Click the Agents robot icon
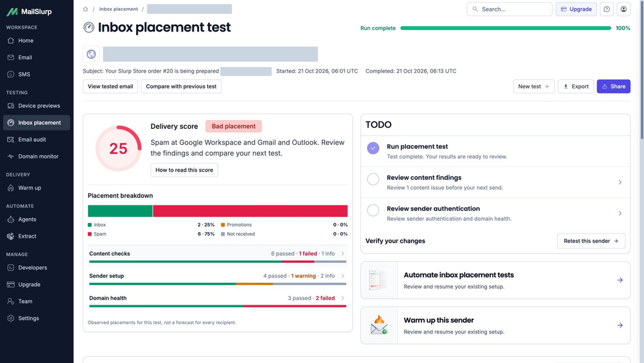644x363 pixels. point(11,219)
